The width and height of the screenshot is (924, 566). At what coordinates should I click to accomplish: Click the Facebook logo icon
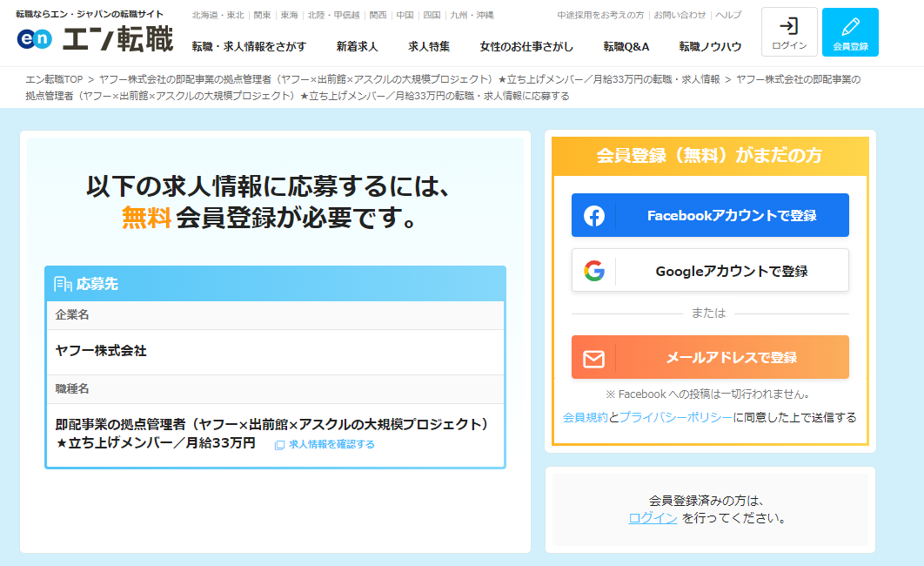click(x=594, y=216)
